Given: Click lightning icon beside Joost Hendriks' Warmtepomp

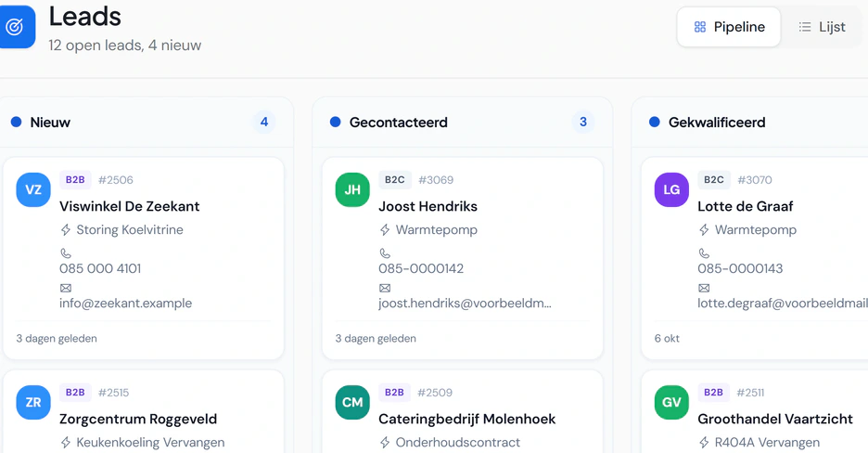Looking at the screenshot, I should click(385, 230).
